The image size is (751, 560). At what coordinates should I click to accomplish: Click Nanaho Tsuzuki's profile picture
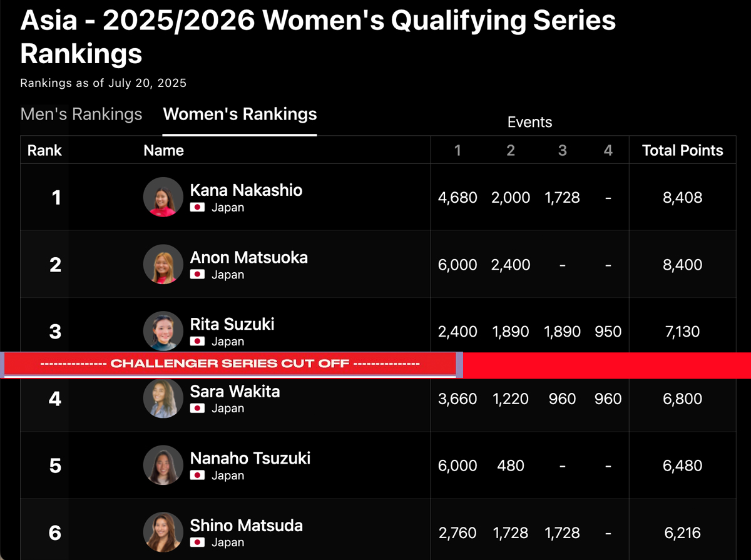pos(163,466)
